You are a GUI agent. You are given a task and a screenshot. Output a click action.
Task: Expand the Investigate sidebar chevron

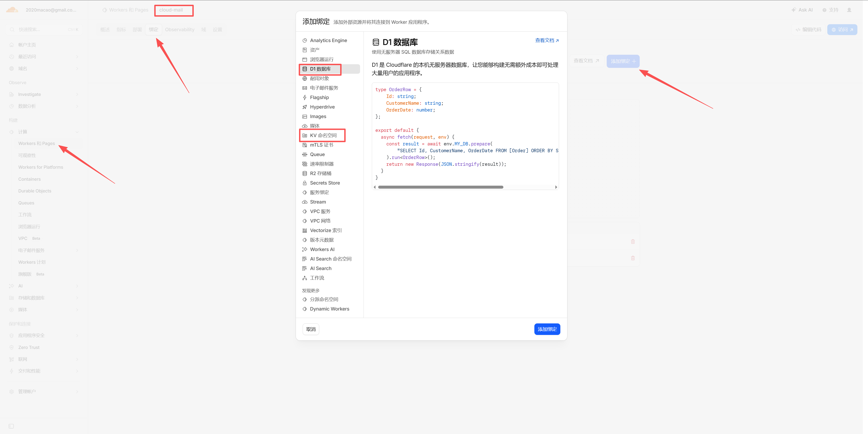pos(77,94)
